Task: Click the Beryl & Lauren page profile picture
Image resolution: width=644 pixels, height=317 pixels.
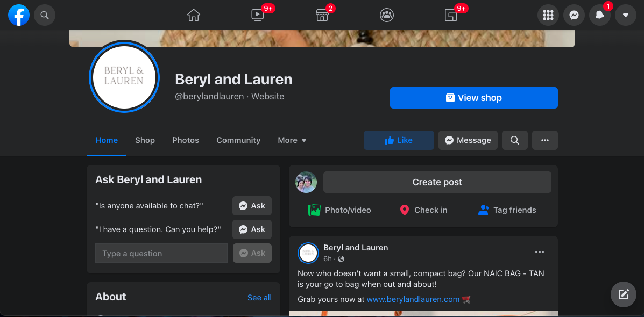Action: click(124, 77)
